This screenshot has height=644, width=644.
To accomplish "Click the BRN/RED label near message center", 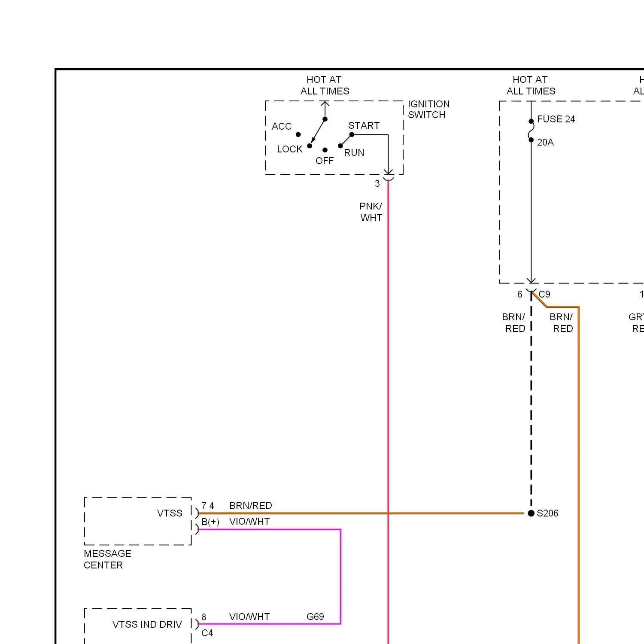I will coord(251,505).
